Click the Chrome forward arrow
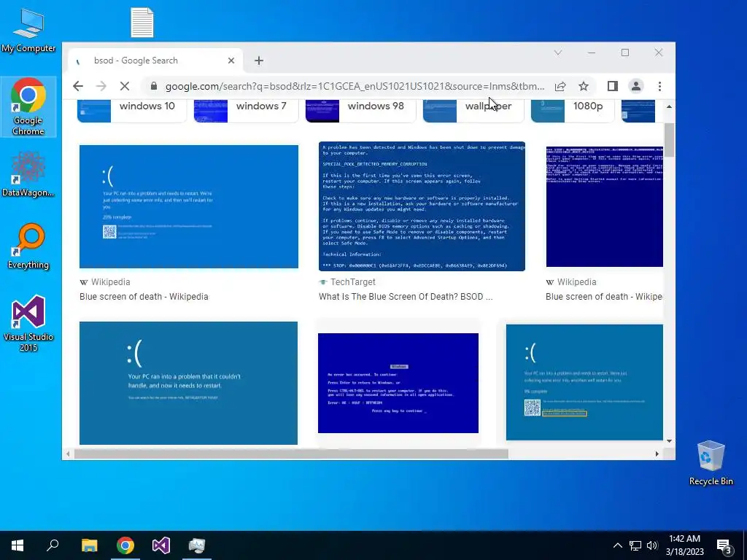 pos(101,86)
